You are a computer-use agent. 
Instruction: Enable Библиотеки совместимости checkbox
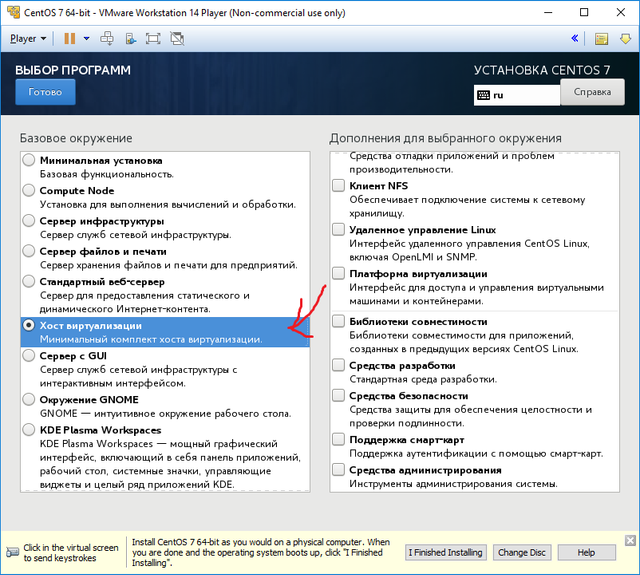click(x=338, y=321)
